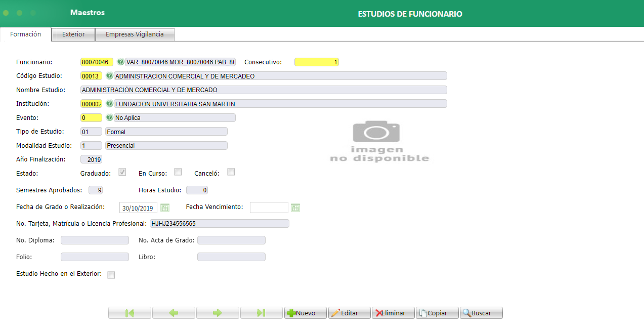
Task: Open the Evento lookup icon
Action: pyautogui.click(x=110, y=117)
